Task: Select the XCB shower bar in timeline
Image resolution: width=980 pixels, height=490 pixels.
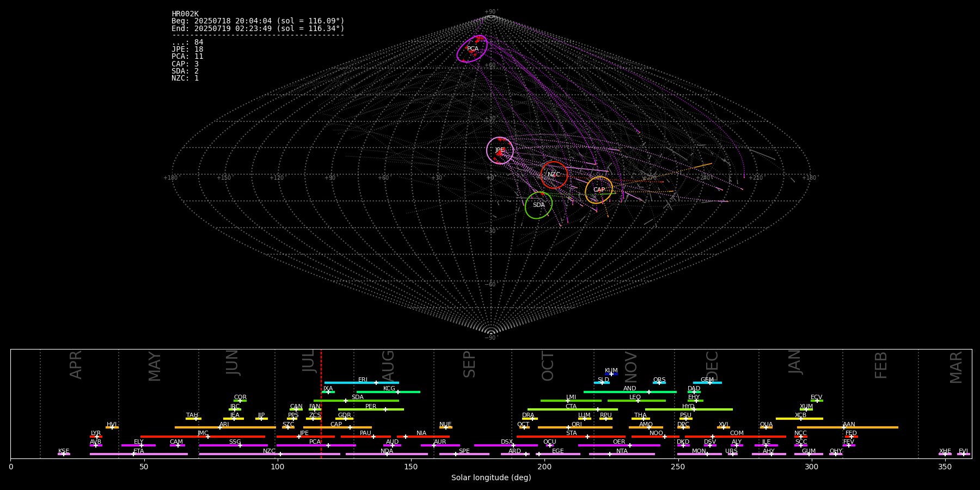Action: pos(799,419)
